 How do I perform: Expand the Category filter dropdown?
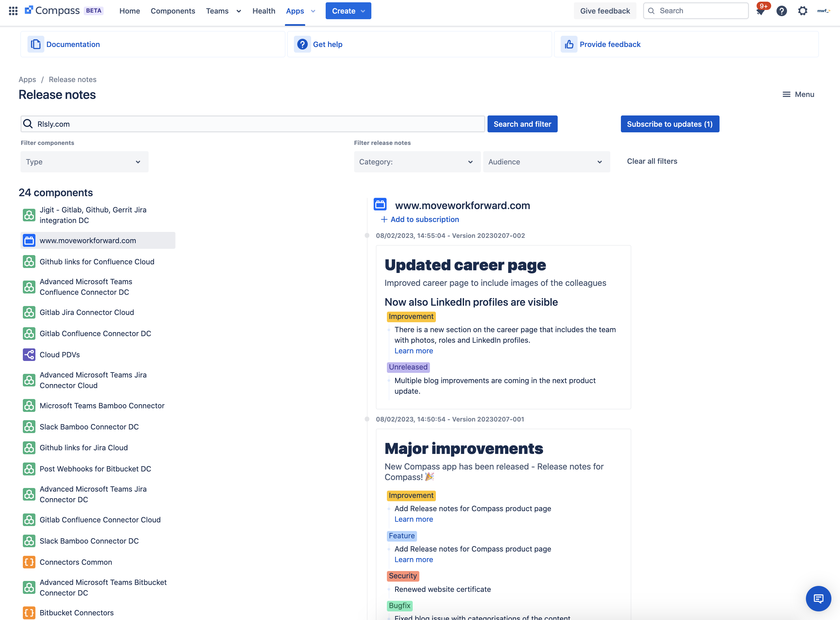[x=417, y=162]
